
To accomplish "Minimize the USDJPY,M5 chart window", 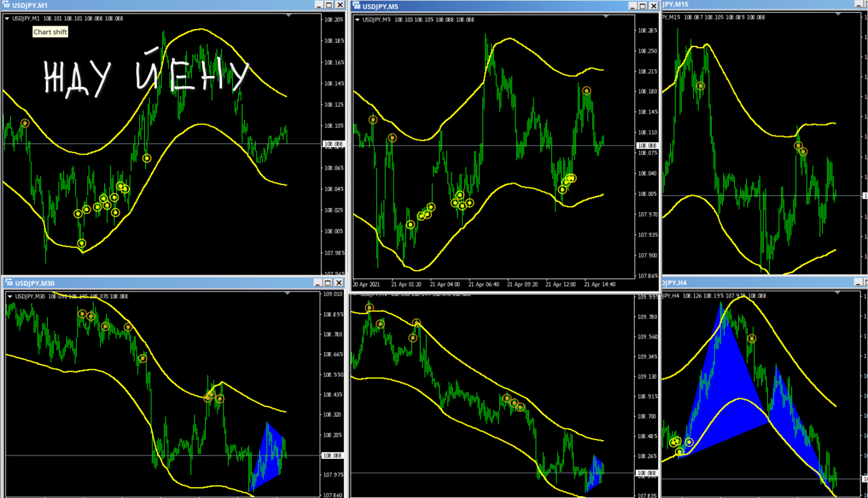I will pyautogui.click(x=632, y=6).
